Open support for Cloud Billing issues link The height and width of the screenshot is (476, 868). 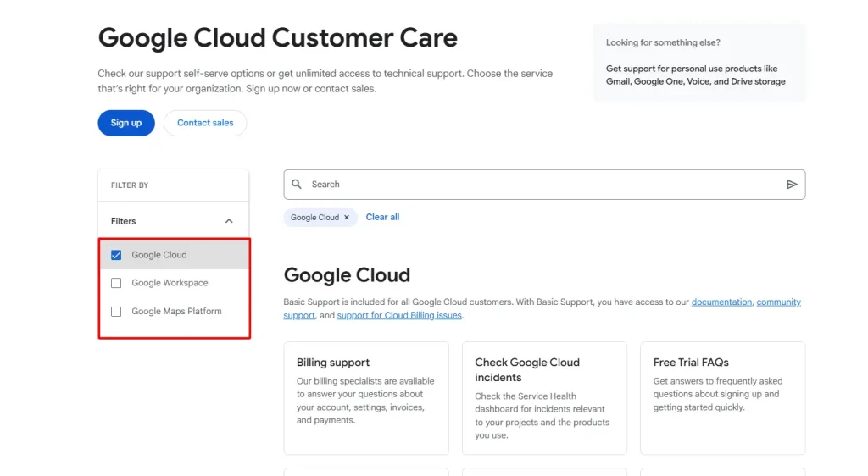[x=399, y=315]
